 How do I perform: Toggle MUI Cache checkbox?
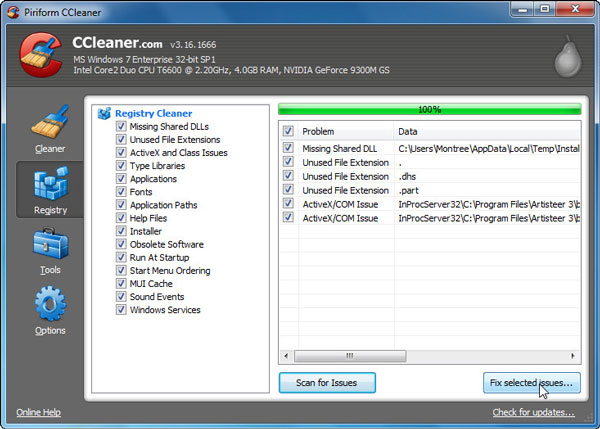point(121,283)
